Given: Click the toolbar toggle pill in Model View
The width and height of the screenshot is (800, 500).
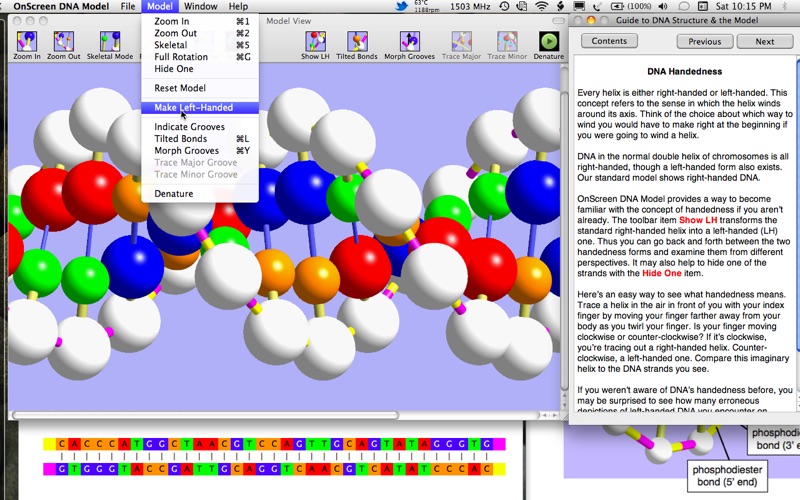Looking at the screenshot, I should click(558, 21).
